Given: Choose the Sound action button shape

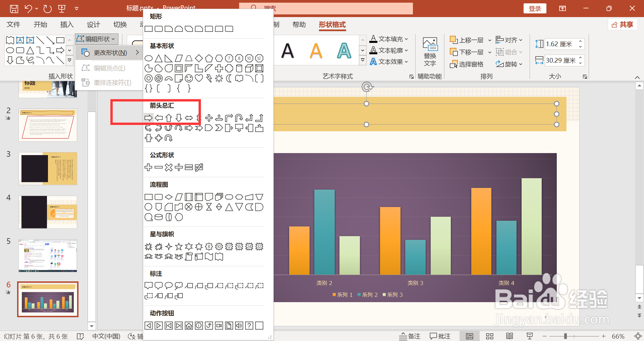Looking at the screenshot, I should [x=239, y=326].
